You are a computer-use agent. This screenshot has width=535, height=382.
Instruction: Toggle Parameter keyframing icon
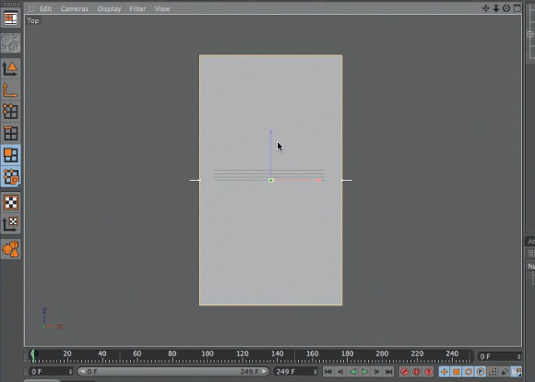[480, 371]
